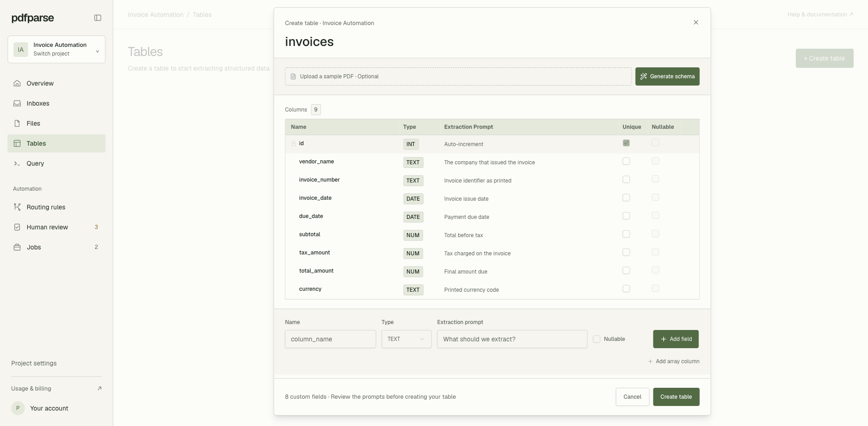The width and height of the screenshot is (868, 426).
Task: Click the invoices table title
Action: tap(309, 42)
